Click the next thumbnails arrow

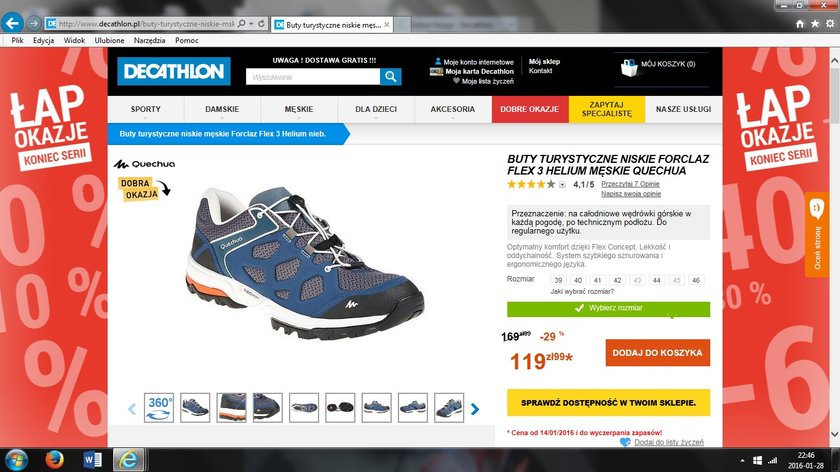(x=475, y=409)
